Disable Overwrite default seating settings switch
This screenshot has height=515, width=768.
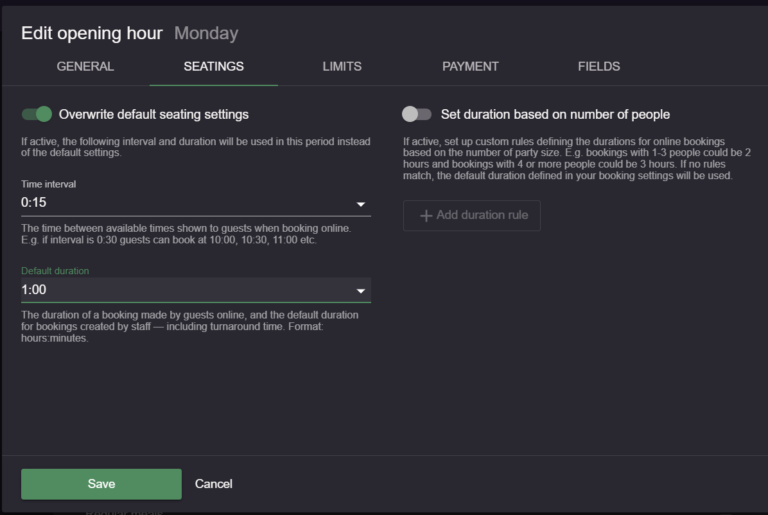[x=37, y=114]
